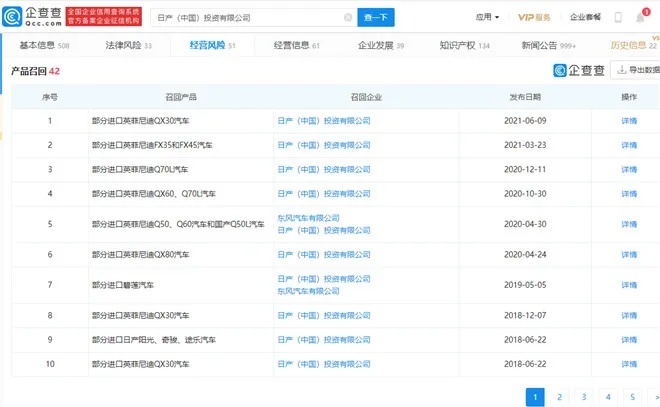
Task: Click company link in row 10
Action: tap(324, 364)
